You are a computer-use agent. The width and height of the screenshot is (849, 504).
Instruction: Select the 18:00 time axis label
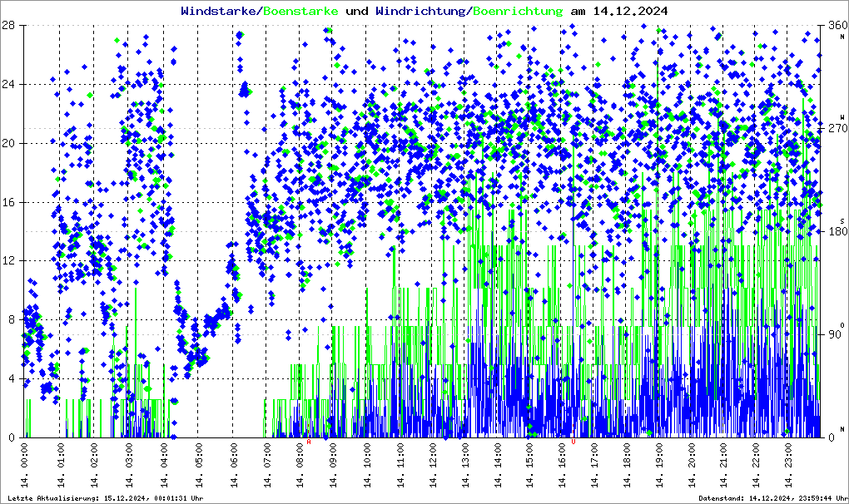(626, 467)
